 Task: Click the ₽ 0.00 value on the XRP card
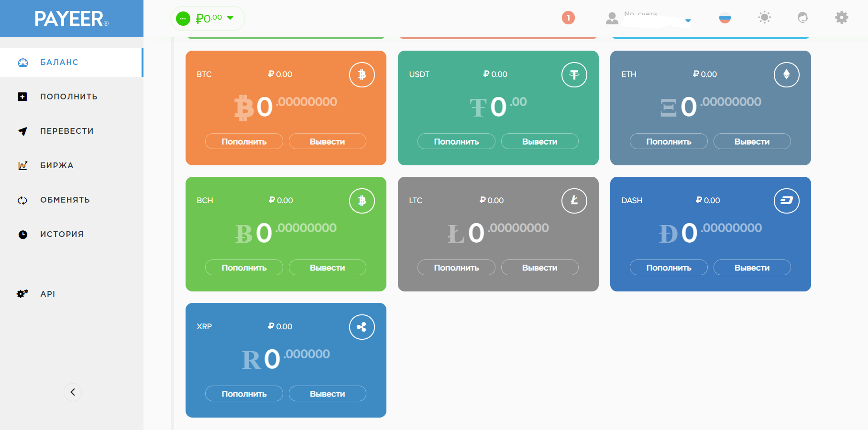280,326
